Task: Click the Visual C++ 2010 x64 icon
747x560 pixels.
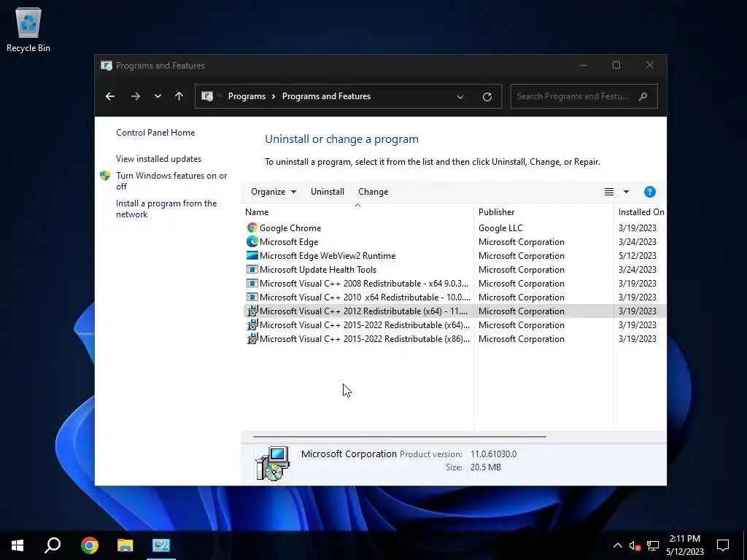Action: 252,297
